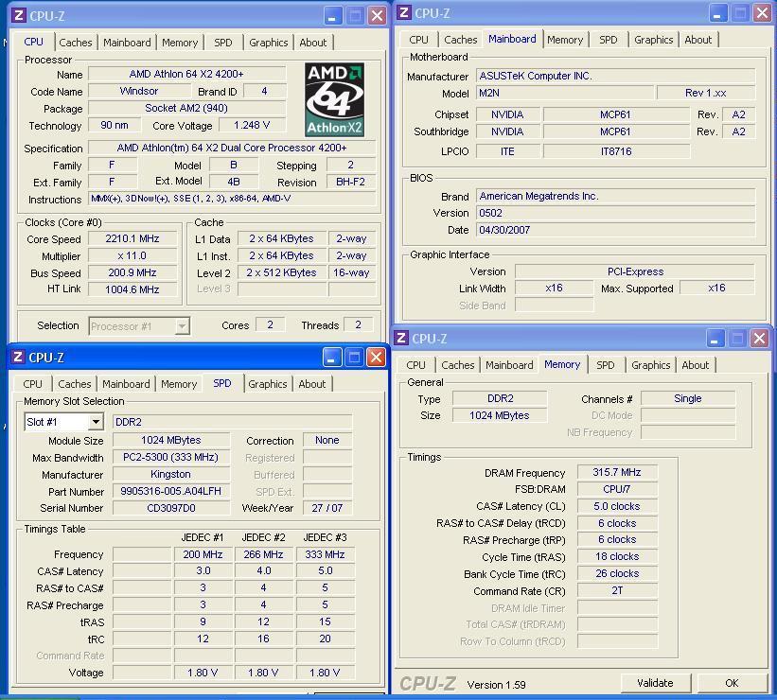Open Graphics tab in the SPD window
Screen dimensions: 777x700
click(x=268, y=384)
